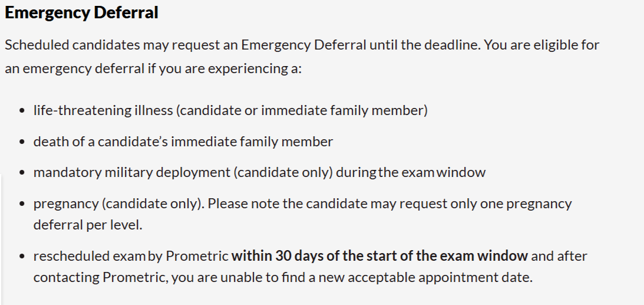This screenshot has width=644, height=305.
Task: Click the word Prometric in last bullet's first line
Action: click(x=197, y=255)
